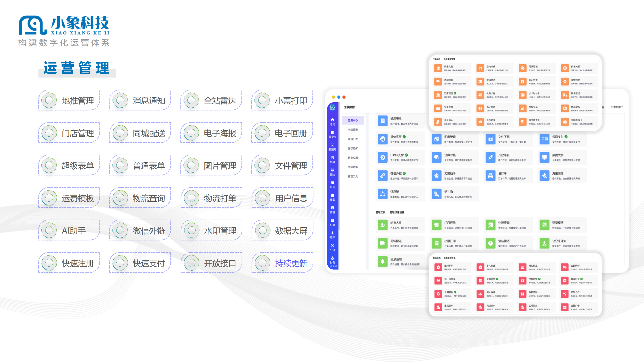Click the orange 宠物领养 paw icon
The height and width of the screenshot is (362, 644).
(x=565, y=81)
